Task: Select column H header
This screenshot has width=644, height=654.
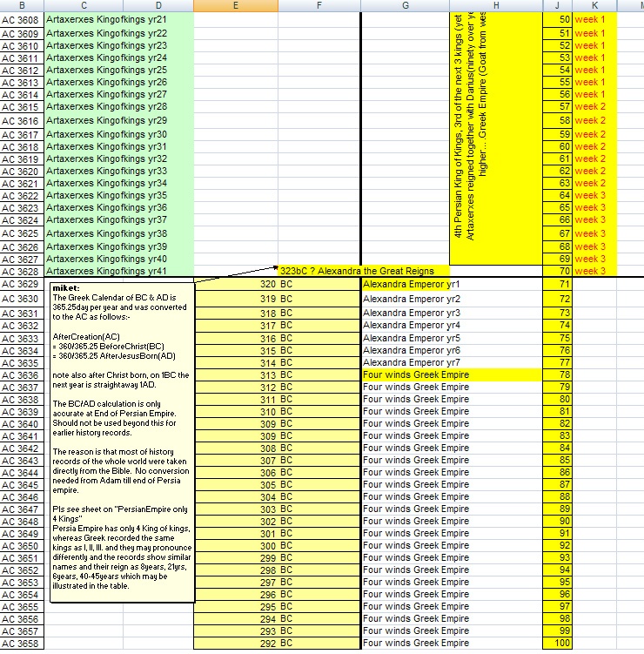Action: pyautogui.click(x=496, y=5)
